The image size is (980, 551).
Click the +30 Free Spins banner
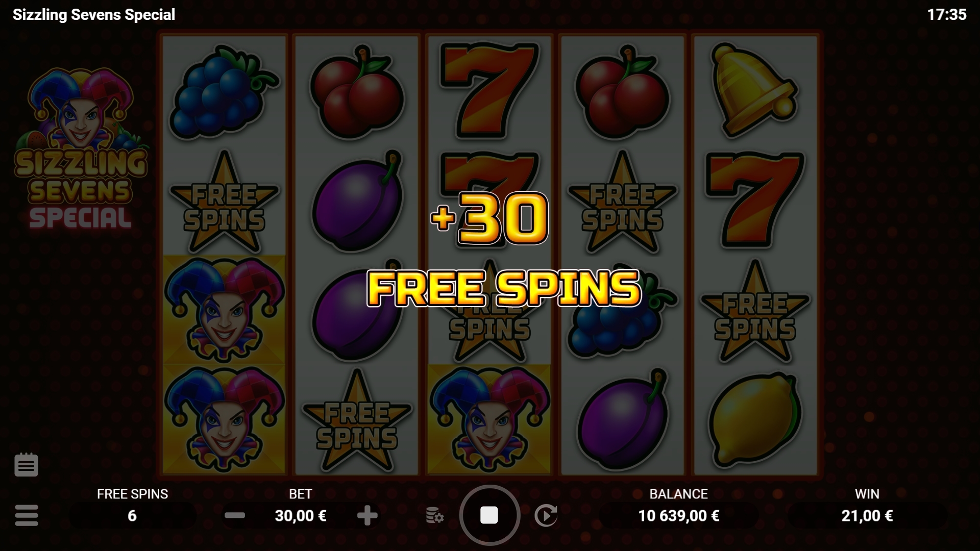[x=503, y=250]
